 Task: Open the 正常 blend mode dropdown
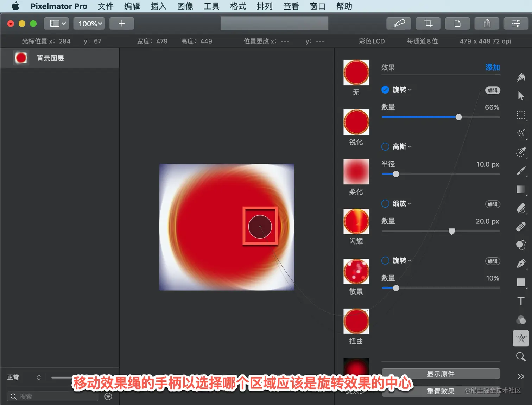pos(24,378)
